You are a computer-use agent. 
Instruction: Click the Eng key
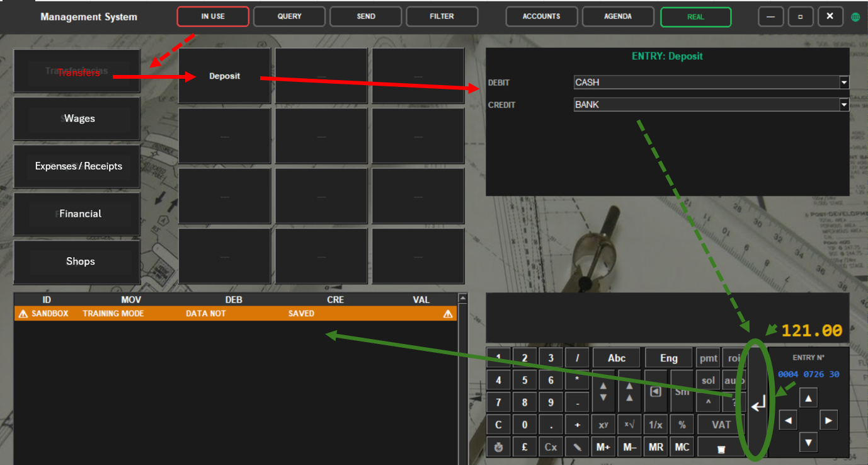click(x=669, y=358)
